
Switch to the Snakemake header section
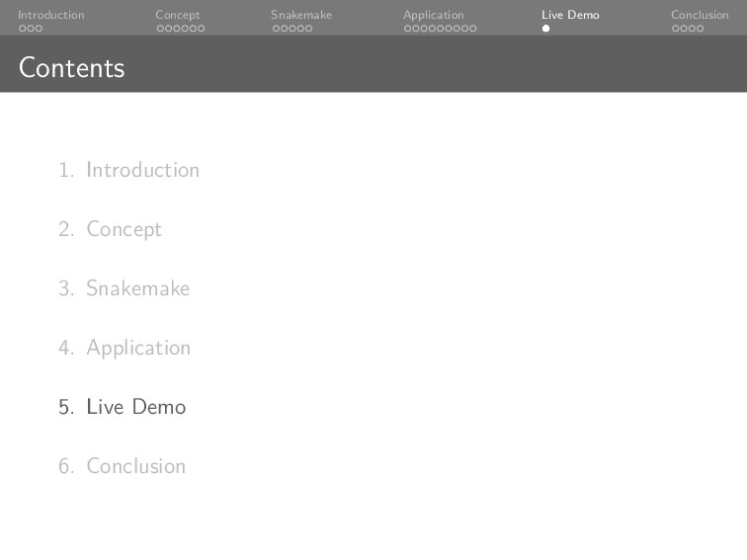(301, 15)
